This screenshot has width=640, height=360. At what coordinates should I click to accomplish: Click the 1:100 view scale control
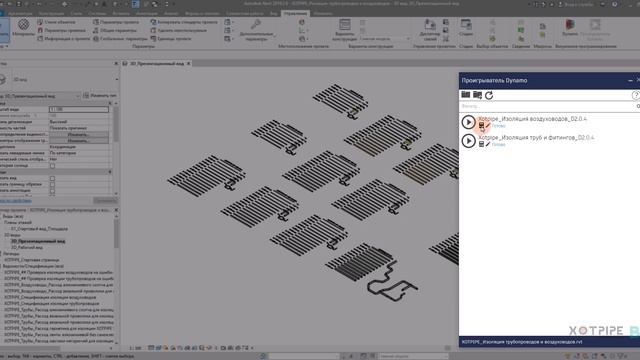[x=135, y=348]
